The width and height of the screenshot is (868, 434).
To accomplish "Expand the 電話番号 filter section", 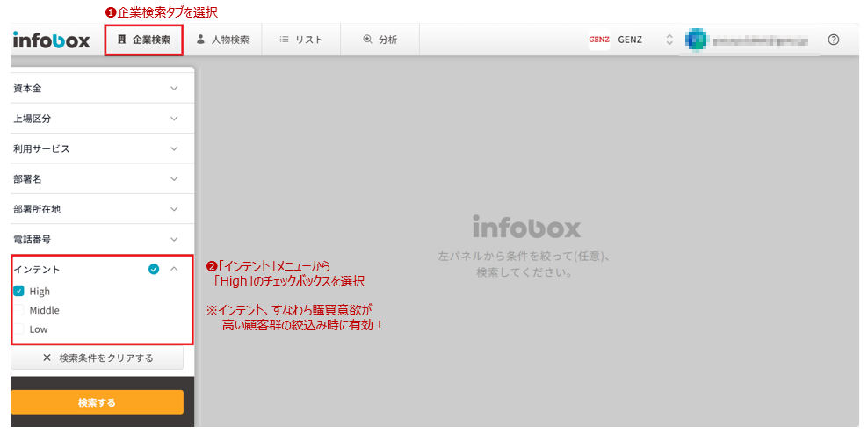I will [x=103, y=239].
